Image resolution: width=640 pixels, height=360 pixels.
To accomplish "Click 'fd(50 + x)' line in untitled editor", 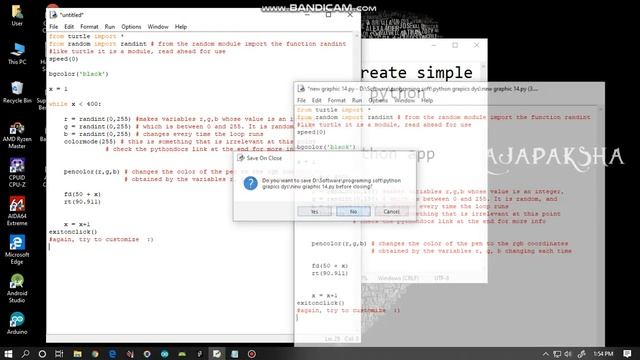I will (82, 194).
